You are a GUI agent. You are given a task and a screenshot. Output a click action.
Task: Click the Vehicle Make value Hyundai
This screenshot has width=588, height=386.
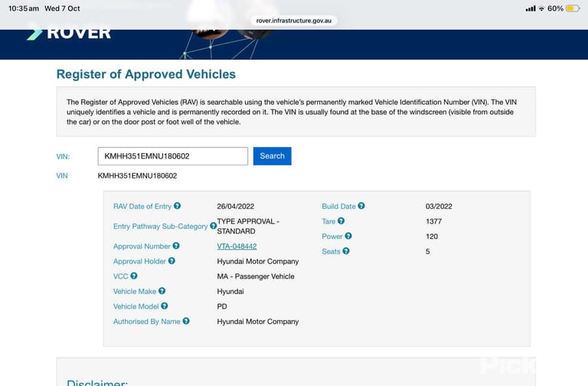point(230,292)
